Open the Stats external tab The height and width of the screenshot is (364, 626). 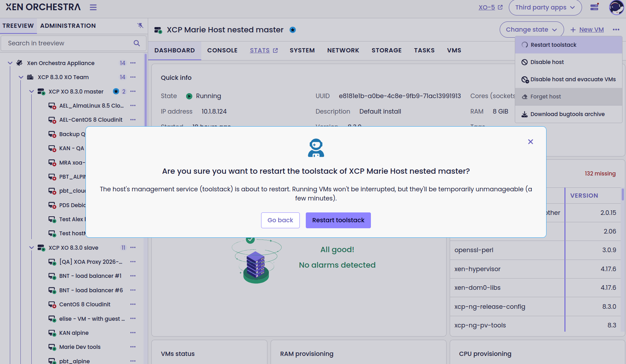(x=264, y=50)
